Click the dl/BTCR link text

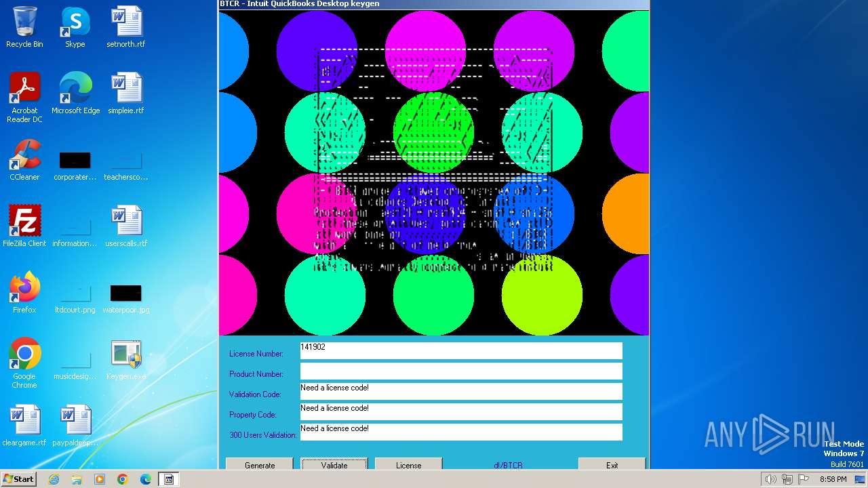click(x=509, y=466)
